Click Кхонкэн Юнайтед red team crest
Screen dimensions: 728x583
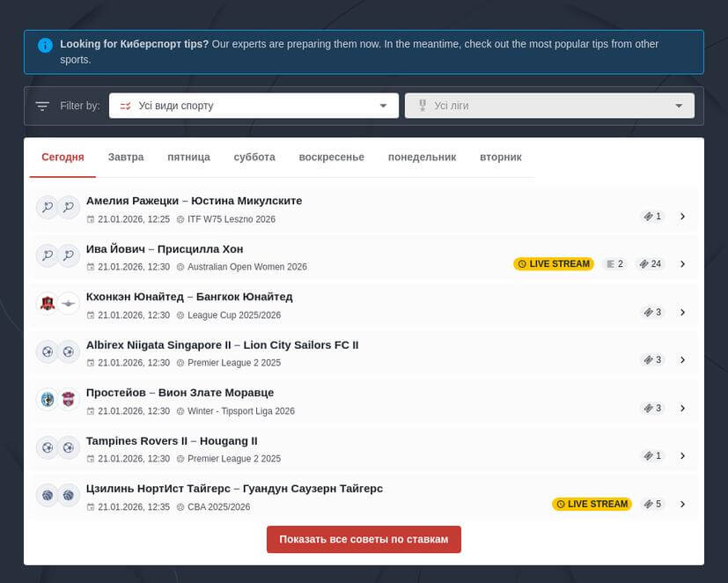47,304
